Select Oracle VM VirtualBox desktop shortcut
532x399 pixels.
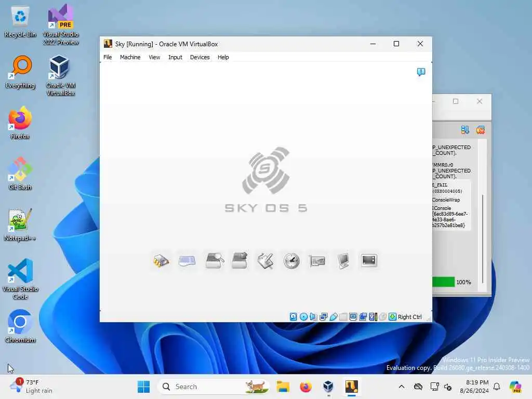[60, 75]
